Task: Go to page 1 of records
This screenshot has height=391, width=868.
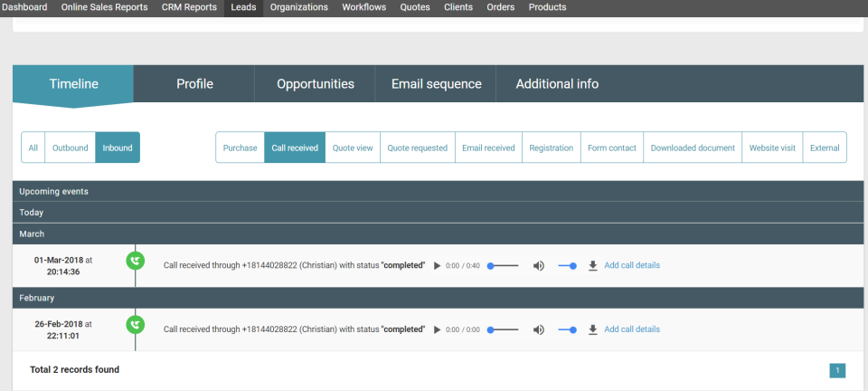Action: (x=837, y=370)
